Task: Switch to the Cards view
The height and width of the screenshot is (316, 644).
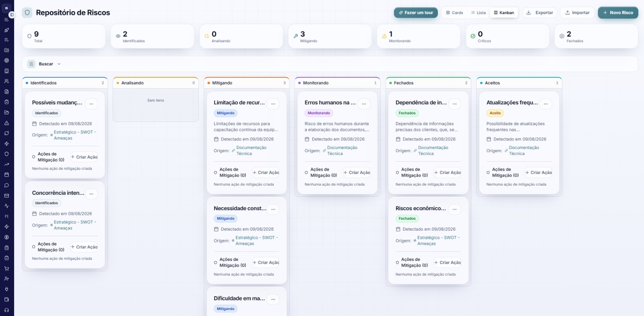Action: pyautogui.click(x=454, y=13)
